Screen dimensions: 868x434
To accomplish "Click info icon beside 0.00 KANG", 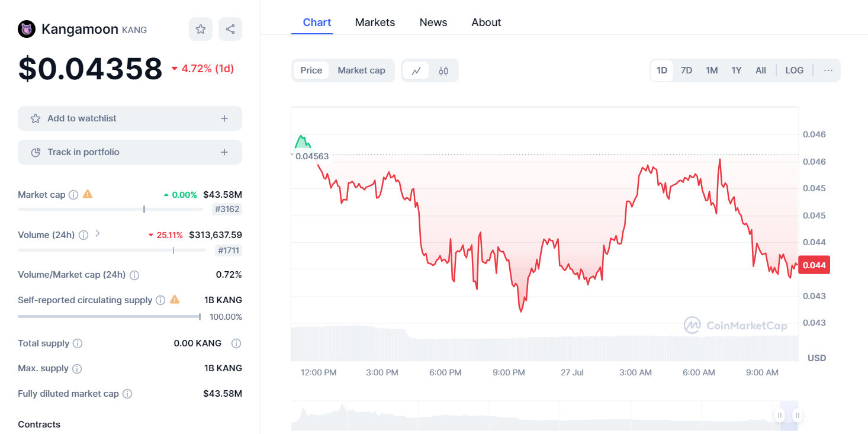I will tap(236, 343).
